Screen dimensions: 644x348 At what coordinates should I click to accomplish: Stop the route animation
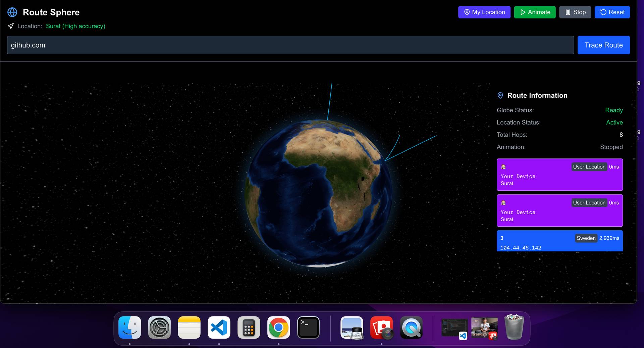pos(575,12)
